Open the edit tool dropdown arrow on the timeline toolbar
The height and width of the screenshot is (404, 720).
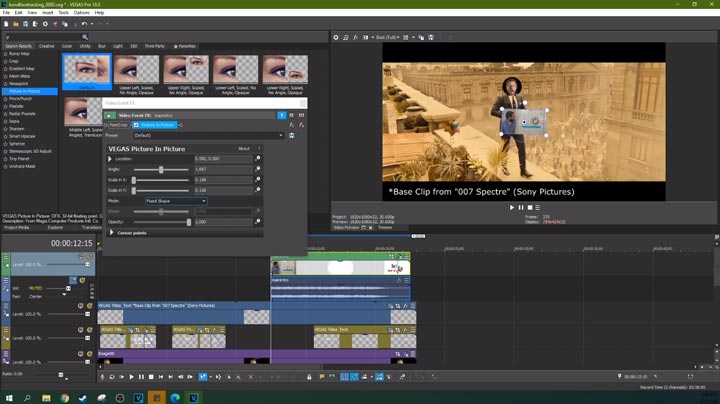[x=210, y=377]
